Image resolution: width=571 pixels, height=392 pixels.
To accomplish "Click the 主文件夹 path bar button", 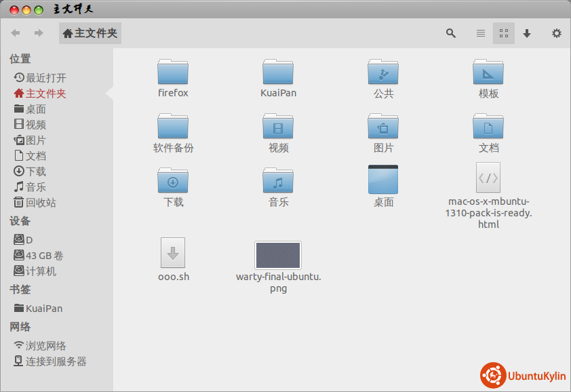I will click(x=90, y=33).
